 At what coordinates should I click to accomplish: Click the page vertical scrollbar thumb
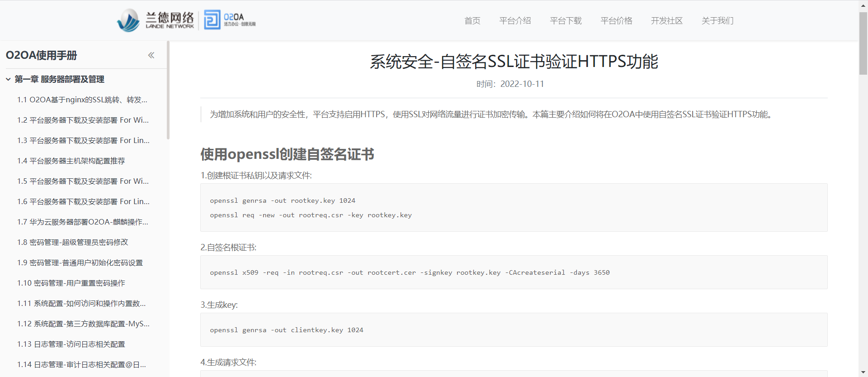point(863,43)
